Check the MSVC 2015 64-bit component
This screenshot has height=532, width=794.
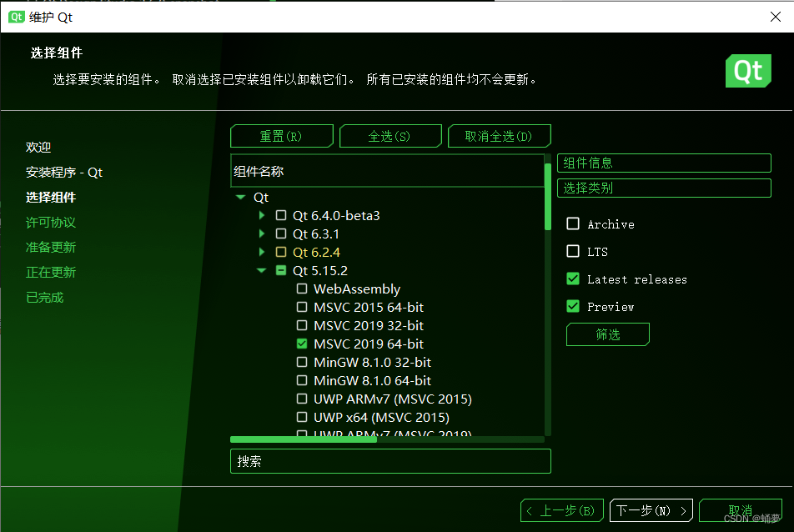[302, 307]
